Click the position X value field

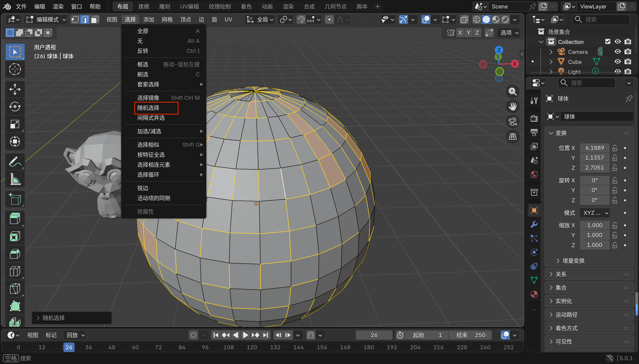click(x=595, y=148)
